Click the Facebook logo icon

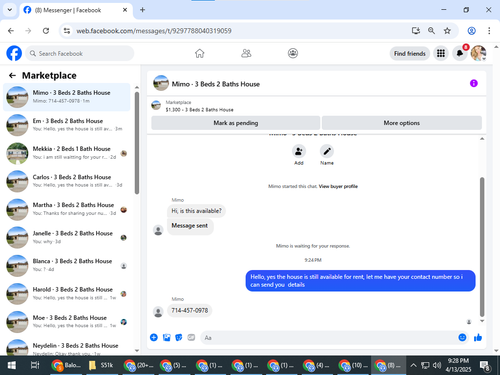pyautogui.click(x=14, y=53)
